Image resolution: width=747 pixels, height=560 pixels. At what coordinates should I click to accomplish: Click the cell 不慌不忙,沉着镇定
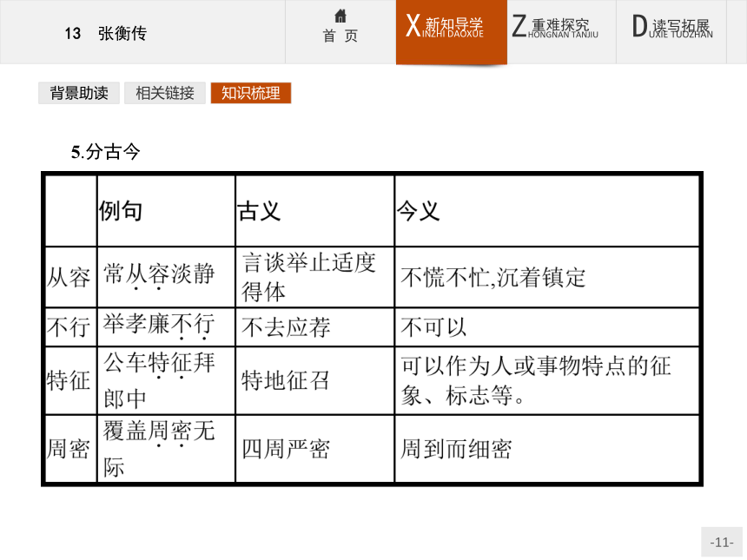point(493,277)
